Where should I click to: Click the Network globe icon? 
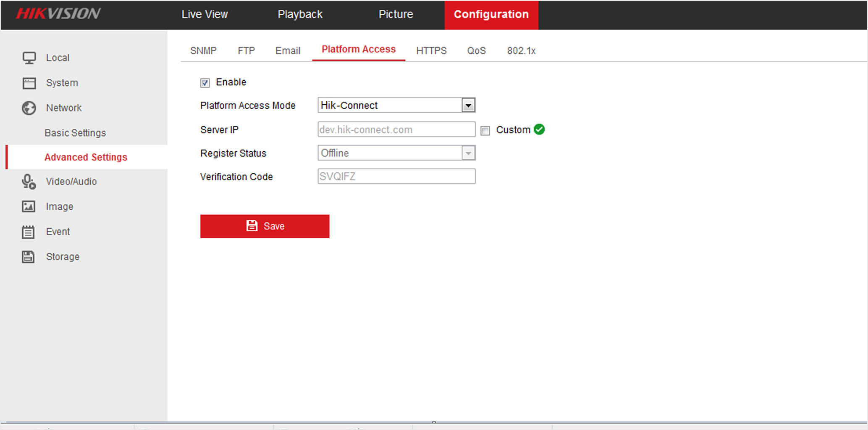[x=29, y=108]
